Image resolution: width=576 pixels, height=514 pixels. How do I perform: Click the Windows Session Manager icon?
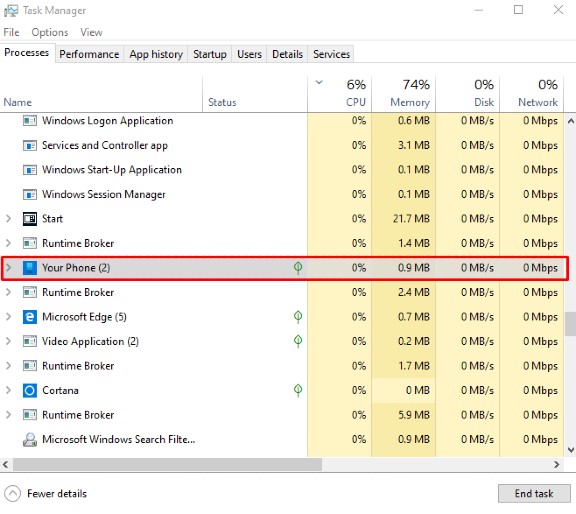point(30,194)
